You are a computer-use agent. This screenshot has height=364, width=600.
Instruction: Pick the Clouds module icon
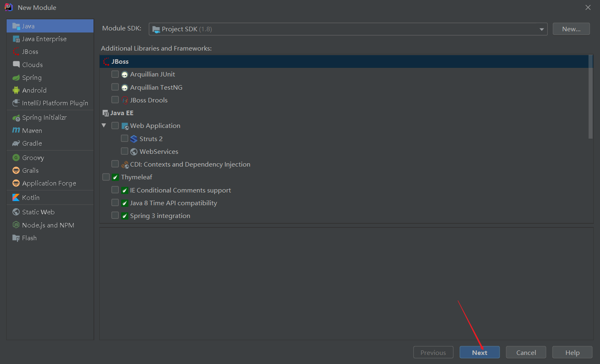coord(16,65)
